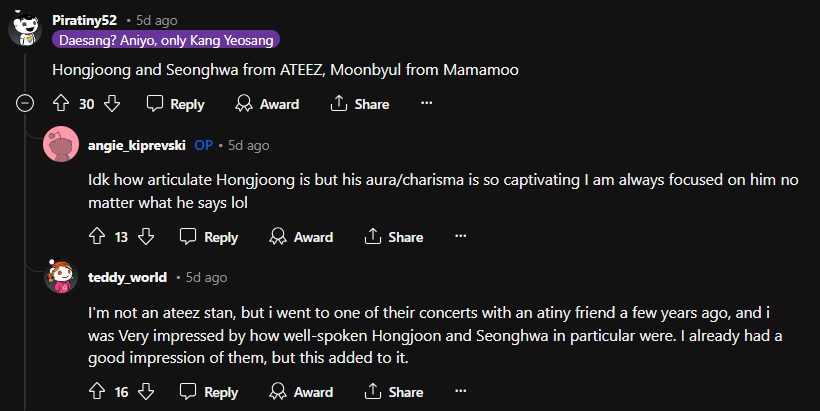The height and width of the screenshot is (411, 820).
Task: Open teddy_world's user profile link
Action: coord(127,277)
